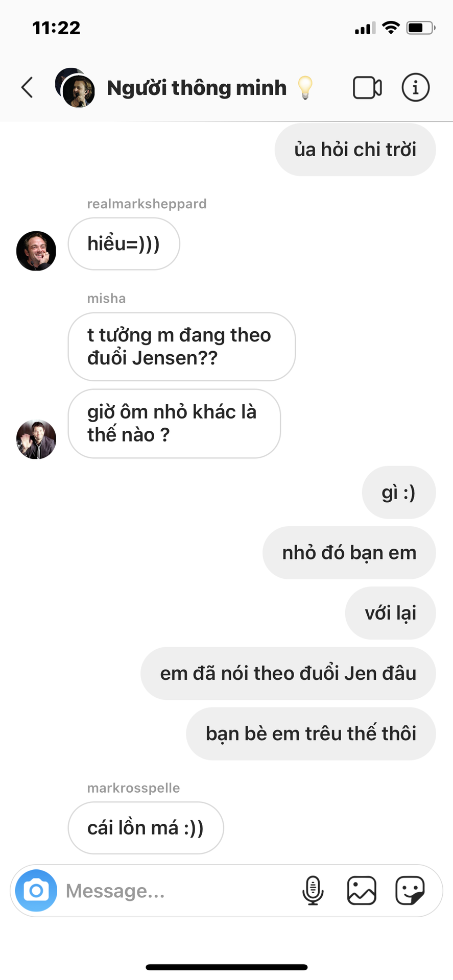Select the 'hiểu=)))' message bubble

tap(124, 244)
